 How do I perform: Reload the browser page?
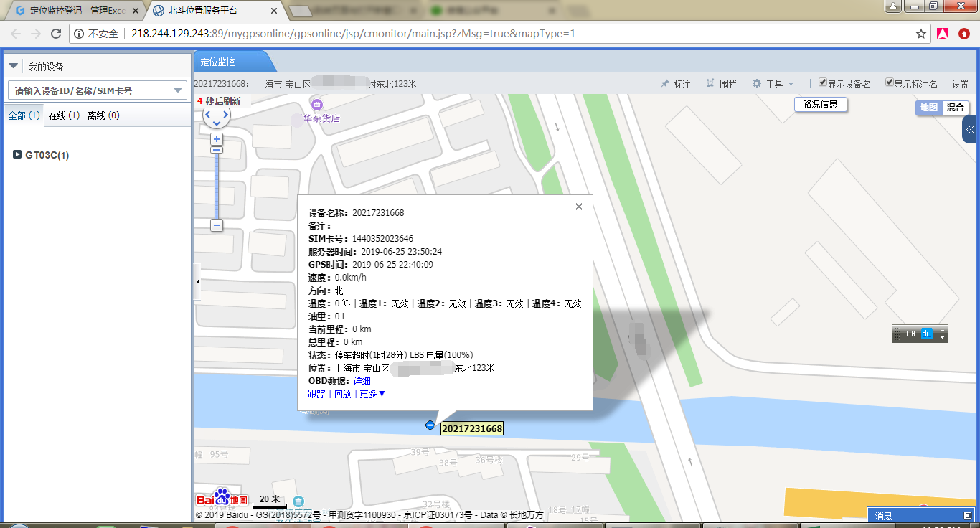(56, 34)
